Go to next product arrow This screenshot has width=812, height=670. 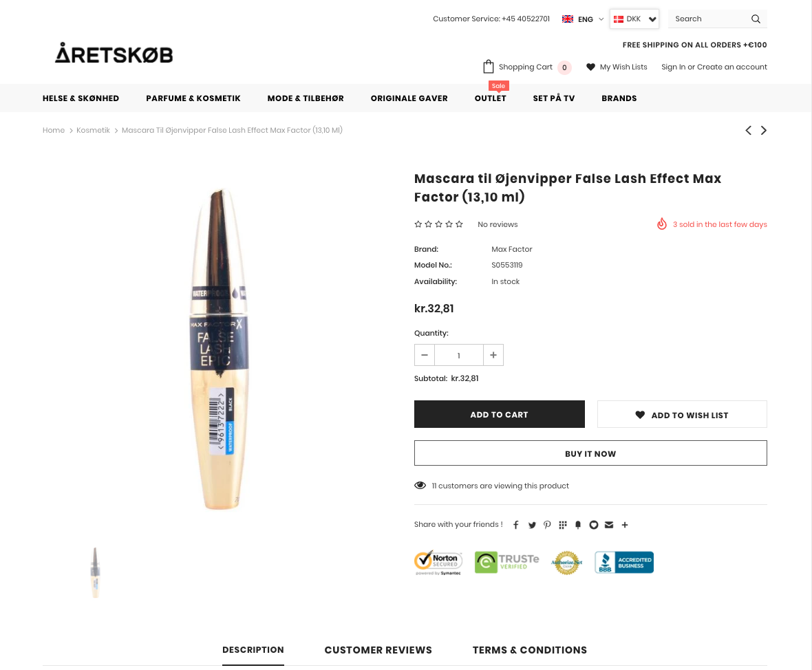(764, 131)
